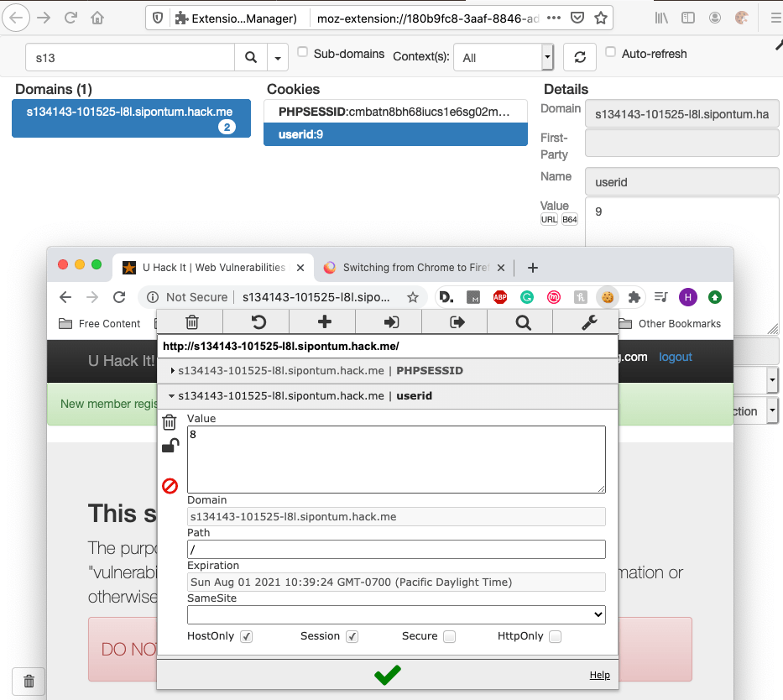Viewport: 783px width, 700px height.
Task: Switch to Switching from Chrome to Firefox tab
Action: coord(415,268)
